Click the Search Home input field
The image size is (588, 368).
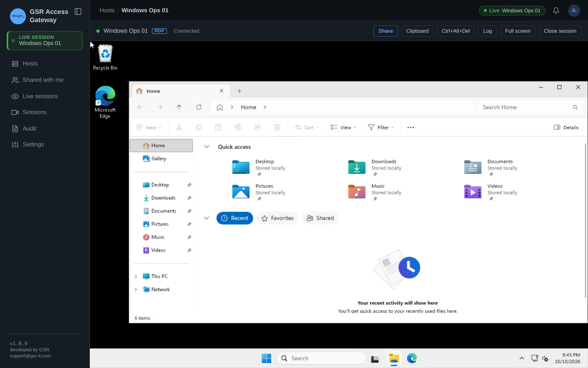530,107
